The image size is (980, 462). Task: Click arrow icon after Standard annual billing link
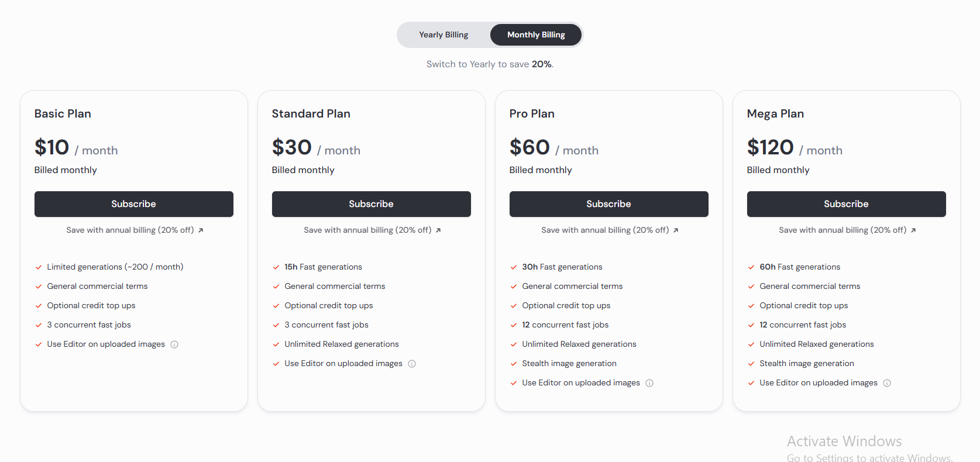(438, 230)
